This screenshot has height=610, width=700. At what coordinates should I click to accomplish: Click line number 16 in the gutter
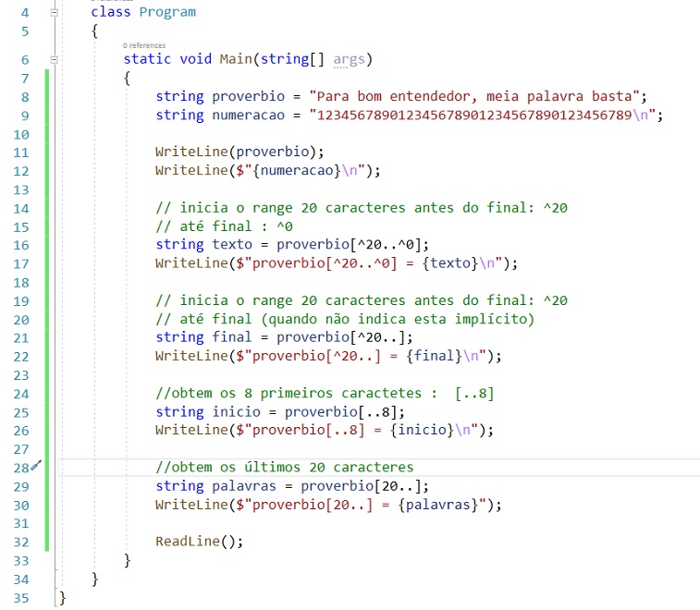[x=21, y=245]
